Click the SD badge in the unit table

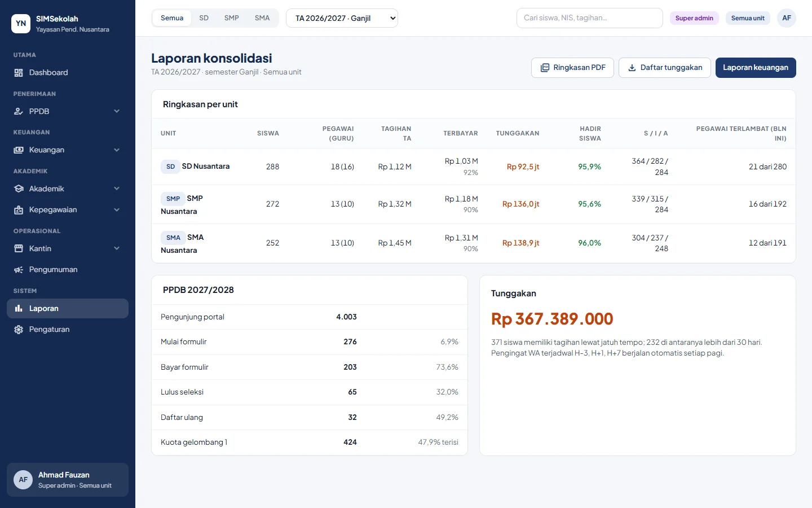170,167
